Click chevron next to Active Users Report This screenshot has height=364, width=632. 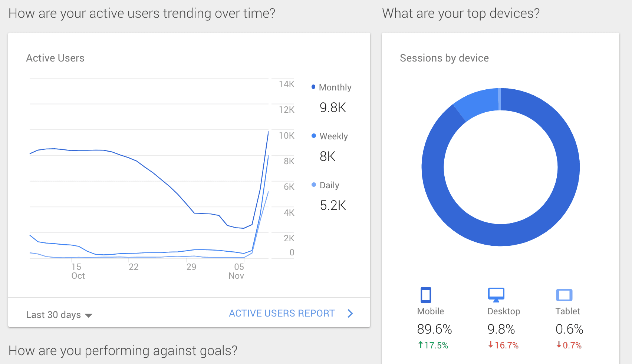point(350,314)
